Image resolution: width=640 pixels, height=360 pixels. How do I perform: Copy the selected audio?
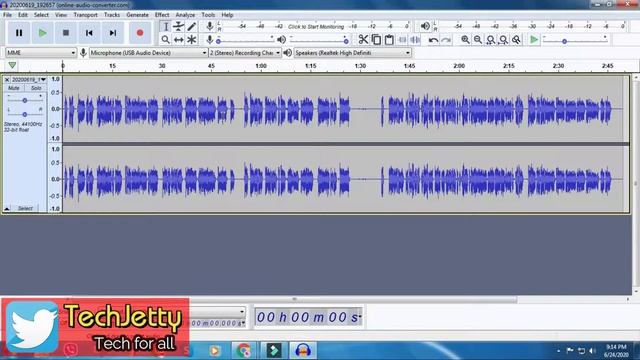(x=376, y=40)
